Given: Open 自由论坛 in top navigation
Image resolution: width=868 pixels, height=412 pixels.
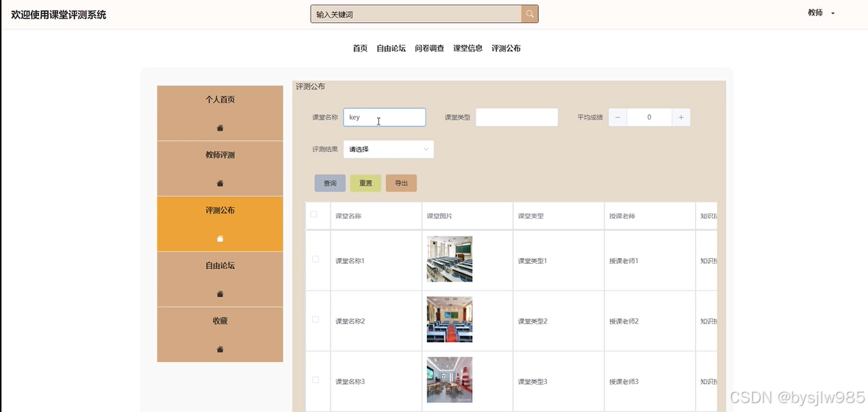Looking at the screenshot, I should click(392, 48).
